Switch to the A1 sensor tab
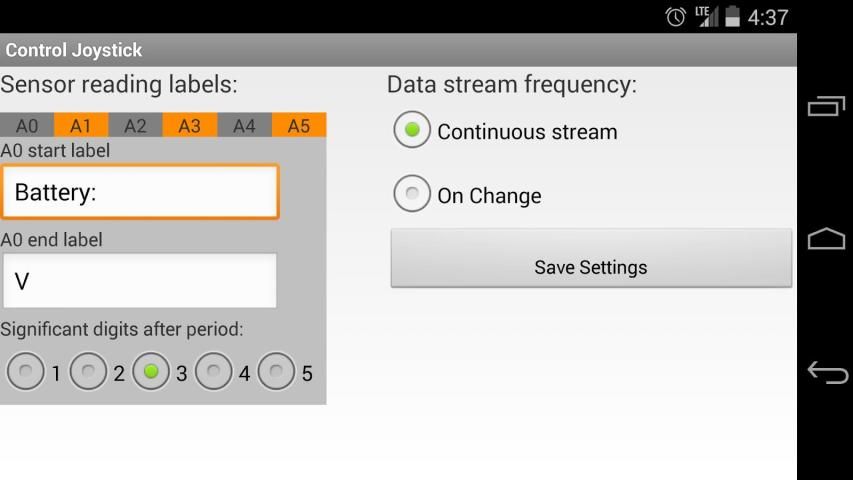This screenshot has width=853, height=480. [x=81, y=126]
